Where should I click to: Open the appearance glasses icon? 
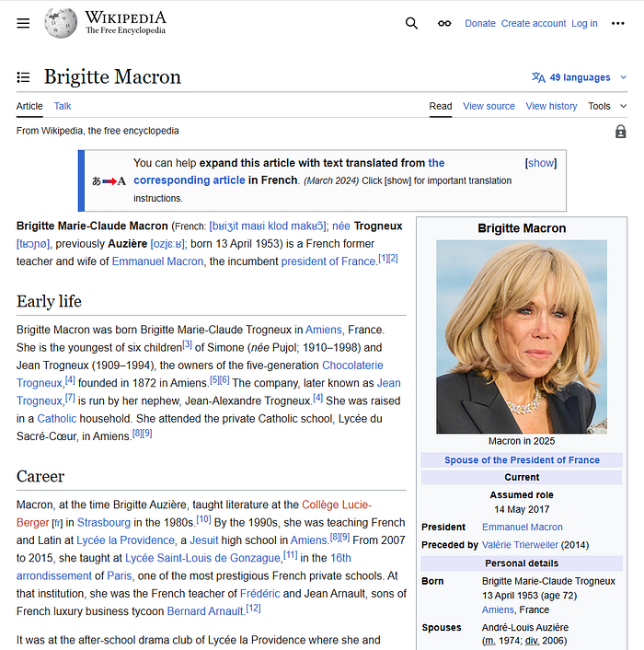pyautogui.click(x=444, y=23)
